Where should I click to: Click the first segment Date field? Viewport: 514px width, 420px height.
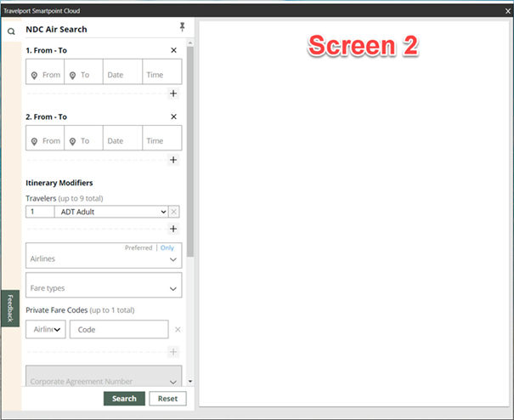pos(121,75)
